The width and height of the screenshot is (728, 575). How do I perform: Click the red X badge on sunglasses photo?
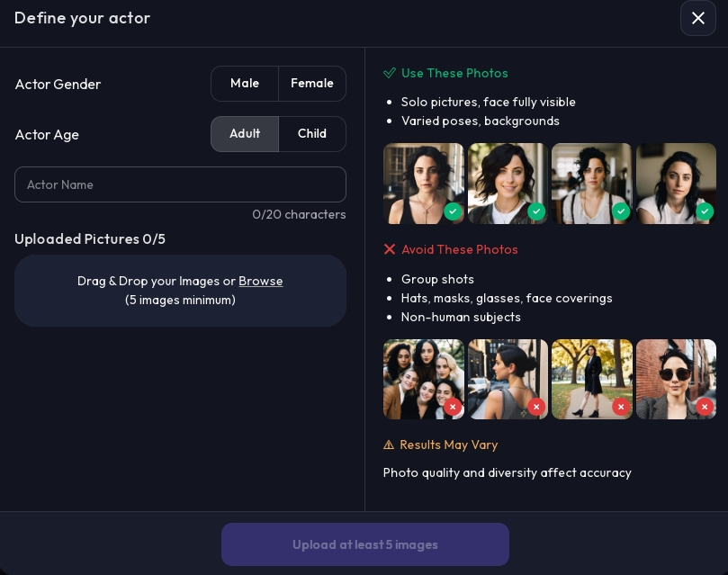[705, 407]
